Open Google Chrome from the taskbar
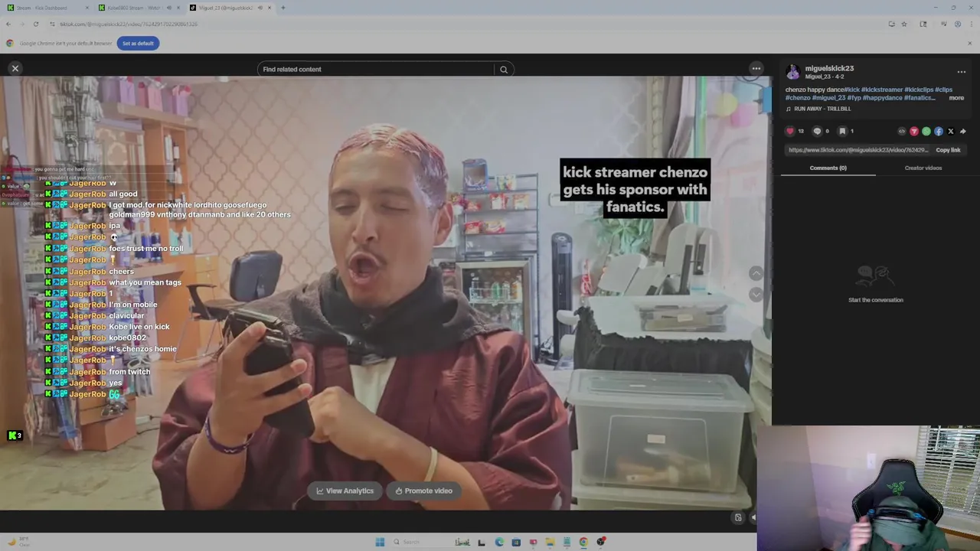The width and height of the screenshot is (980, 551). 583,542
